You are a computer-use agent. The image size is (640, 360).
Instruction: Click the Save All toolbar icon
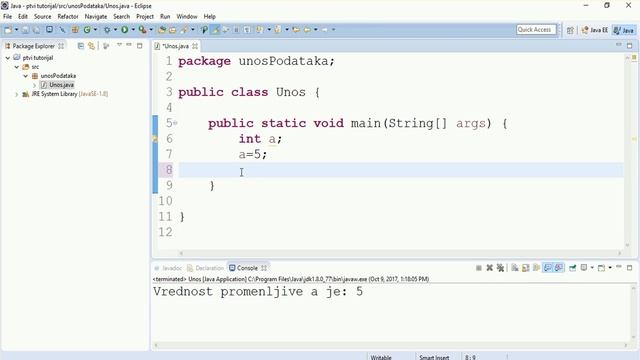(36, 30)
